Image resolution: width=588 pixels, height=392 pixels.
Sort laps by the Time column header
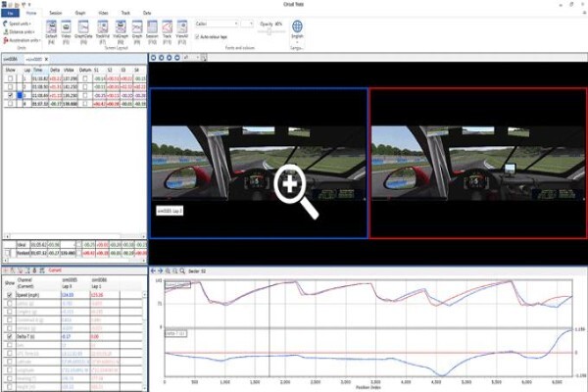38,70
